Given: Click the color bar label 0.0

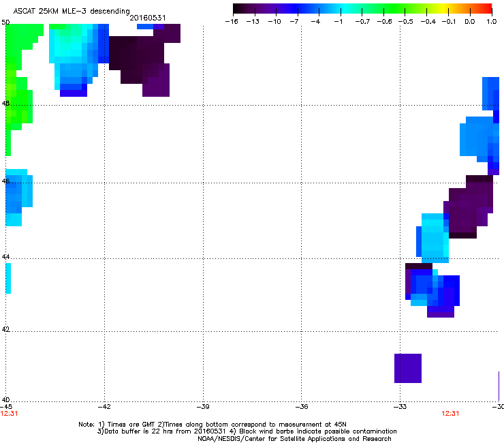Looking at the screenshot, I should [470, 22].
